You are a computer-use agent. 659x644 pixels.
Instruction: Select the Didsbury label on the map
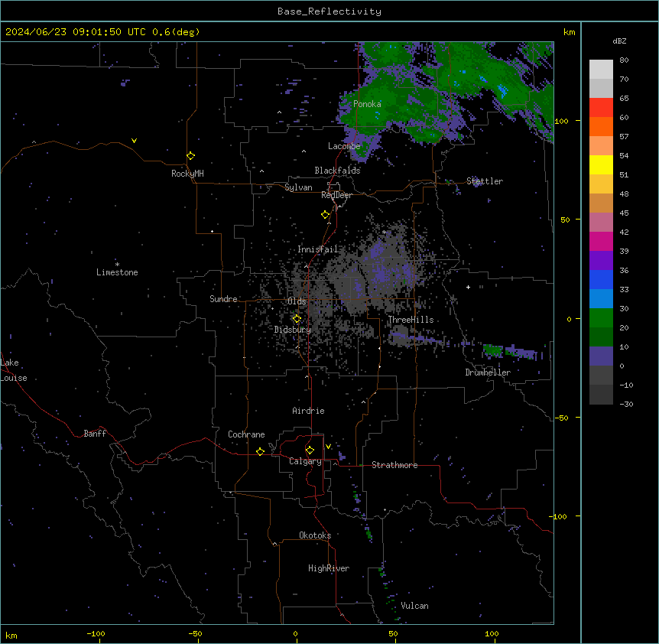coord(293,330)
